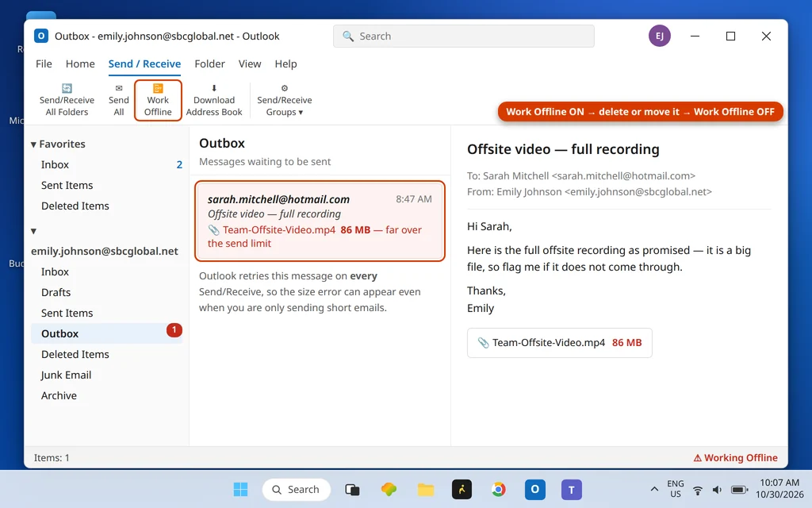Image resolution: width=812 pixels, height=508 pixels.
Task: Collapse the emily.johnson@sbcglobal.net account tree
Action: [x=33, y=231]
